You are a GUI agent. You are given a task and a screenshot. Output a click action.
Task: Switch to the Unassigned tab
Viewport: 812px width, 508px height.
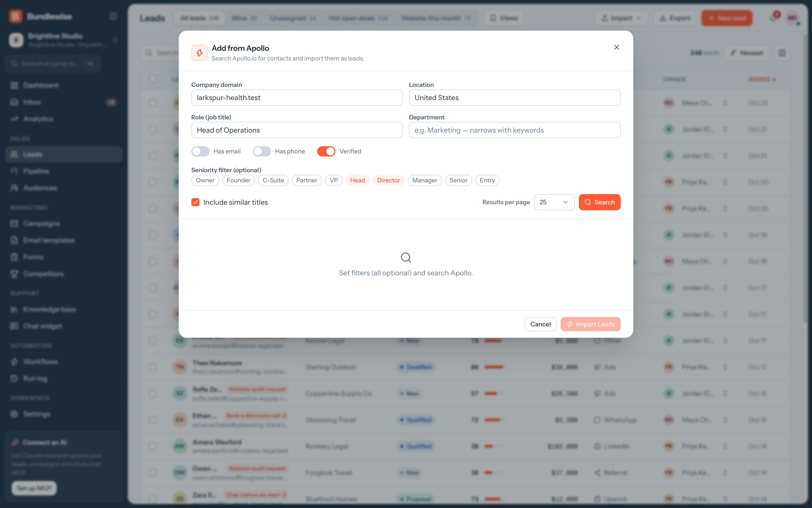[x=293, y=18]
